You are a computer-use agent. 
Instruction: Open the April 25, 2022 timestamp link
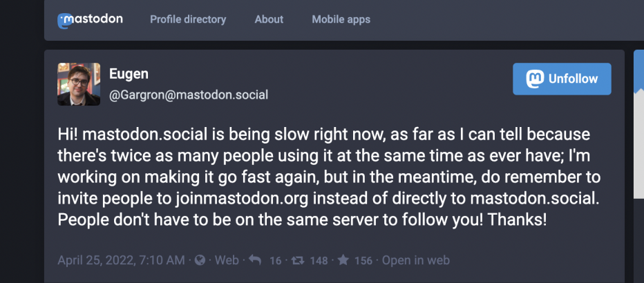point(122,260)
